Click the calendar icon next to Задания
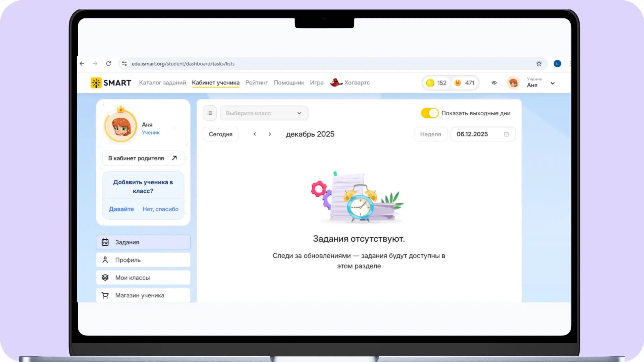This screenshot has width=644, height=362. (105, 242)
